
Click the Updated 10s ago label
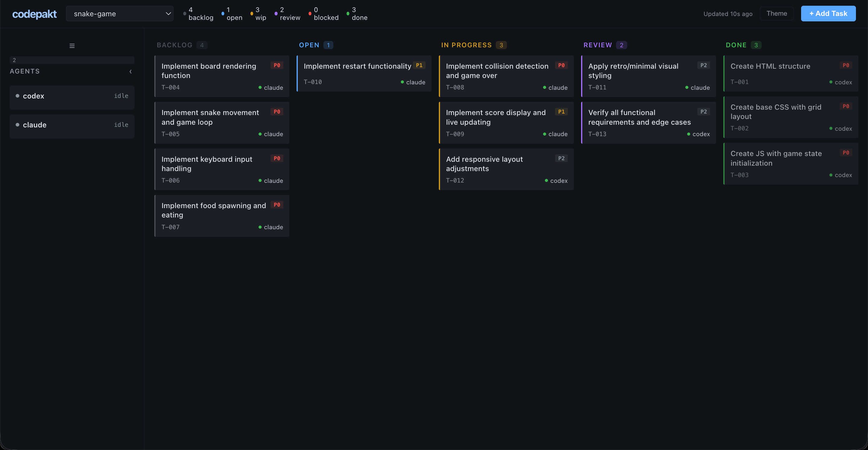pos(727,14)
